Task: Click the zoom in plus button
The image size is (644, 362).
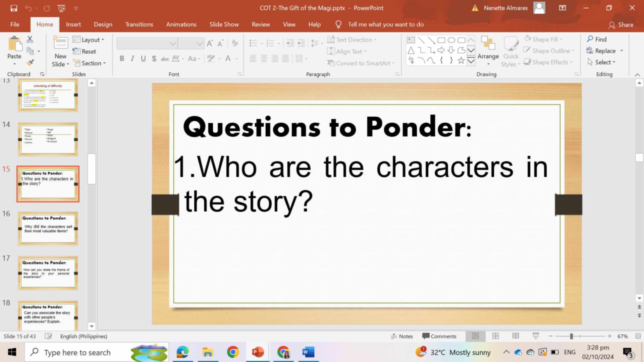Action: pos(609,336)
